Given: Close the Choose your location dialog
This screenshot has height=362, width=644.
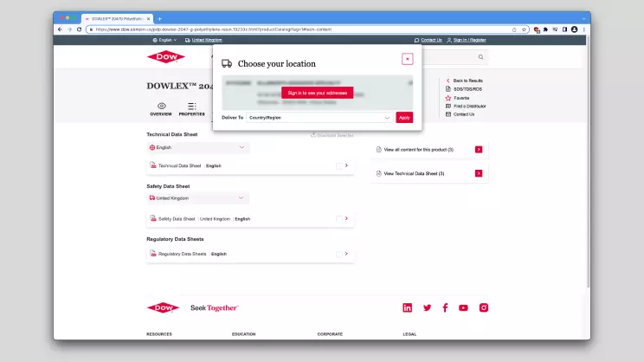Looking at the screenshot, I should (407, 59).
